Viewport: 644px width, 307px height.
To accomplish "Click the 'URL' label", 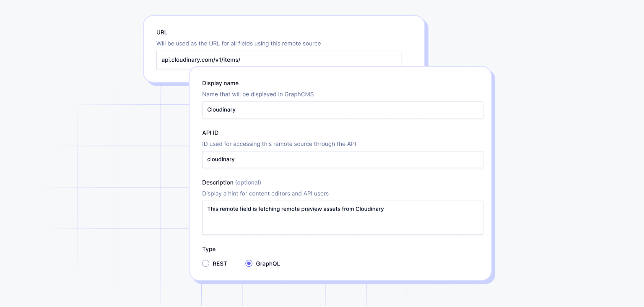I will click(x=162, y=32).
